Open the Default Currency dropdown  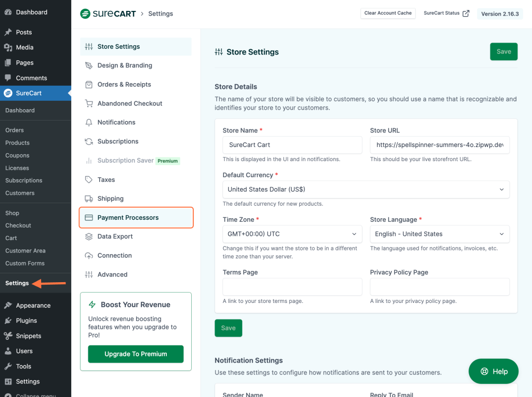click(x=366, y=190)
